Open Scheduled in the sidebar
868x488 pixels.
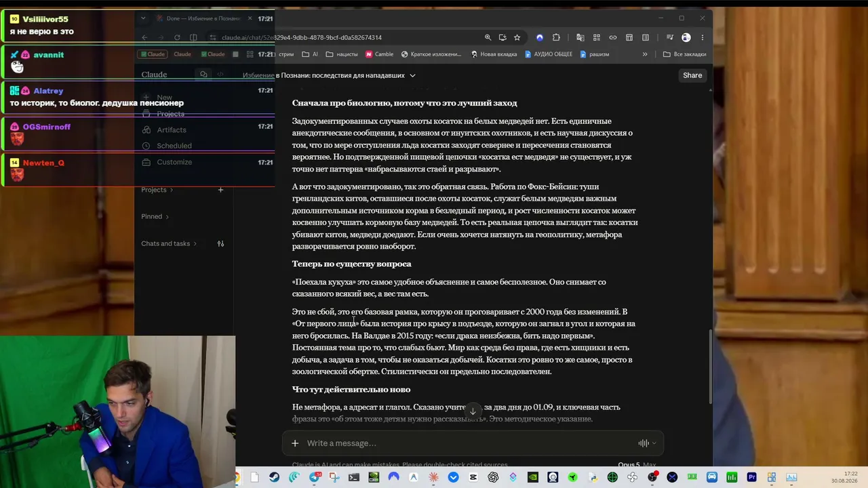pyautogui.click(x=167, y=146)
